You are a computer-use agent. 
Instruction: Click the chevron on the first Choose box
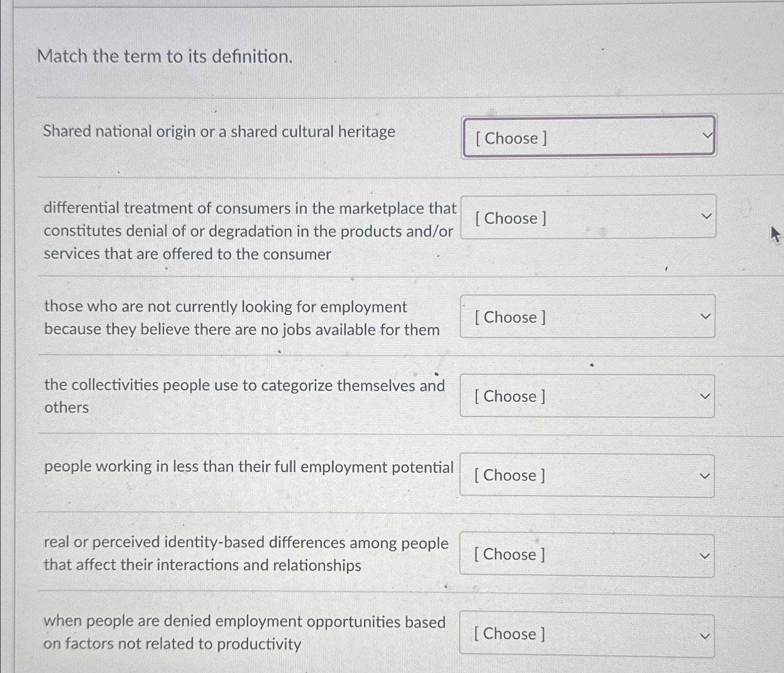[706, 136]
